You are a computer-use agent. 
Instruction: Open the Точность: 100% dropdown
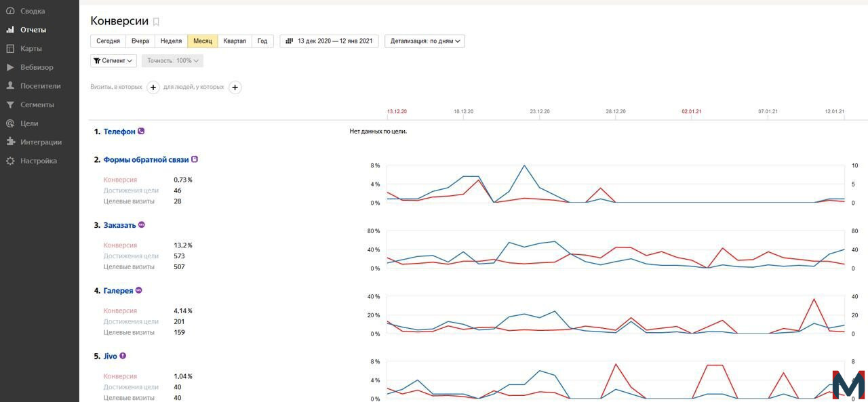(172, 60)
